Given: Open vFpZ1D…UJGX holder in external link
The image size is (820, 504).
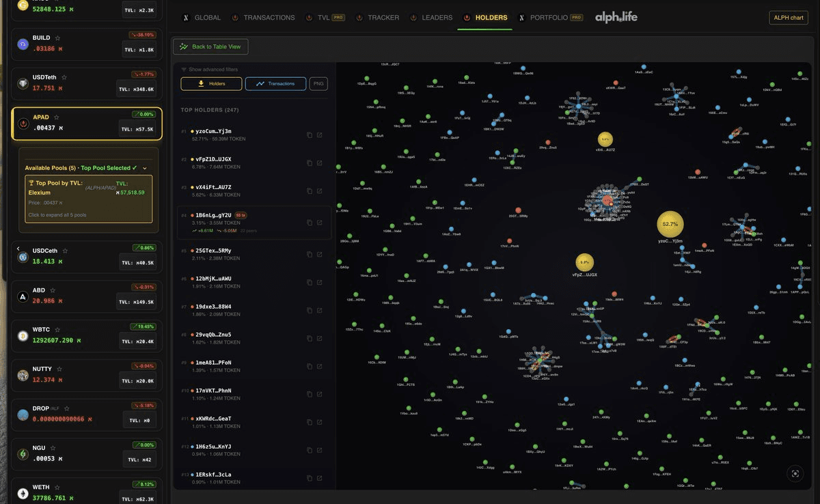Looking at the screenshot, I should (319, 163).
